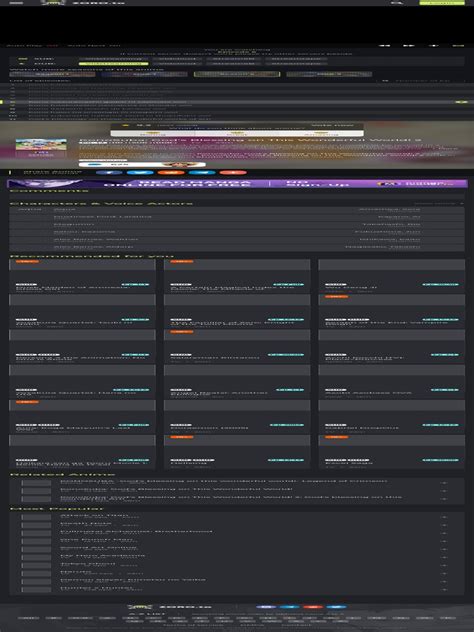The width and height of the screenshot is (474, 632).
Task: Select the highlighted SUB server button
Action: tap(113, 64)
